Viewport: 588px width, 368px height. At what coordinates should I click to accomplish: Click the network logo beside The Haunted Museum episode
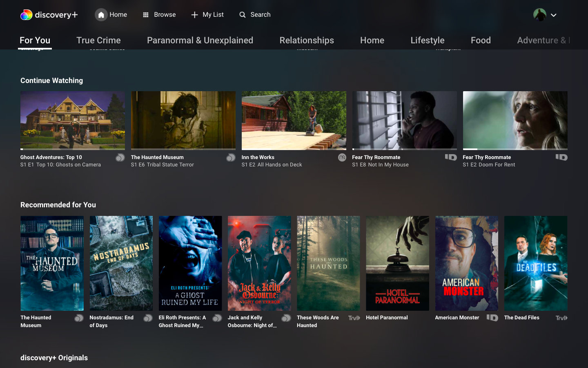231,157
